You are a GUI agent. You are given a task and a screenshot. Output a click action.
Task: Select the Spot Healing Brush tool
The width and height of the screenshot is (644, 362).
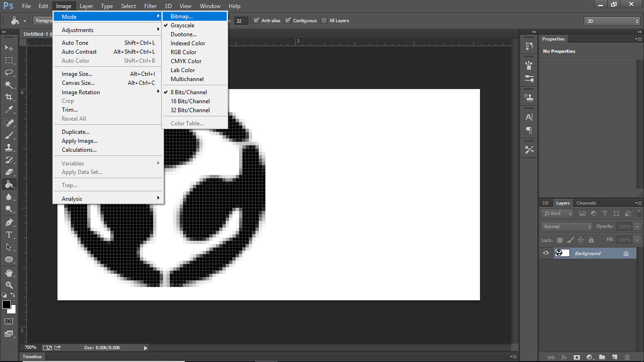tap(9, 123)
